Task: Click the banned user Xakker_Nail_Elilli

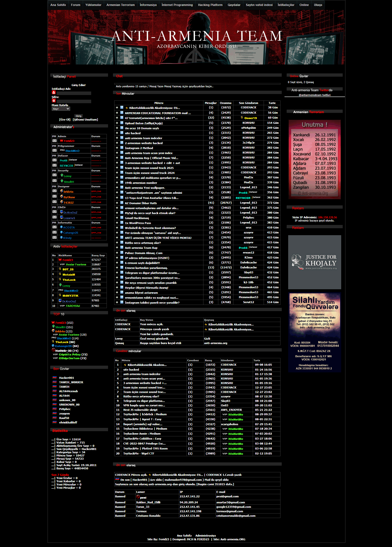Action: (x=148, y=502)
